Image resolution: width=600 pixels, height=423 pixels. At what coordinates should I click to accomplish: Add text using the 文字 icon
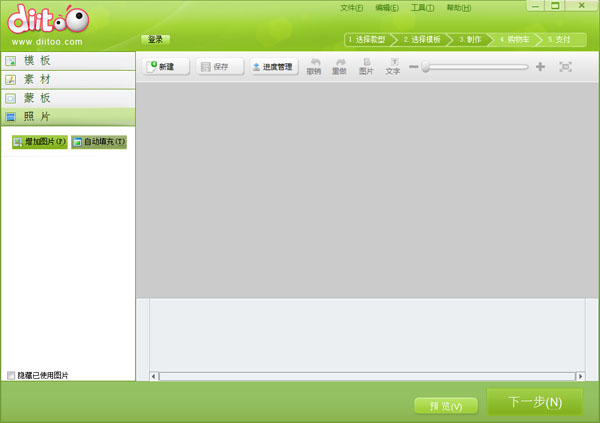coord(393,66)
